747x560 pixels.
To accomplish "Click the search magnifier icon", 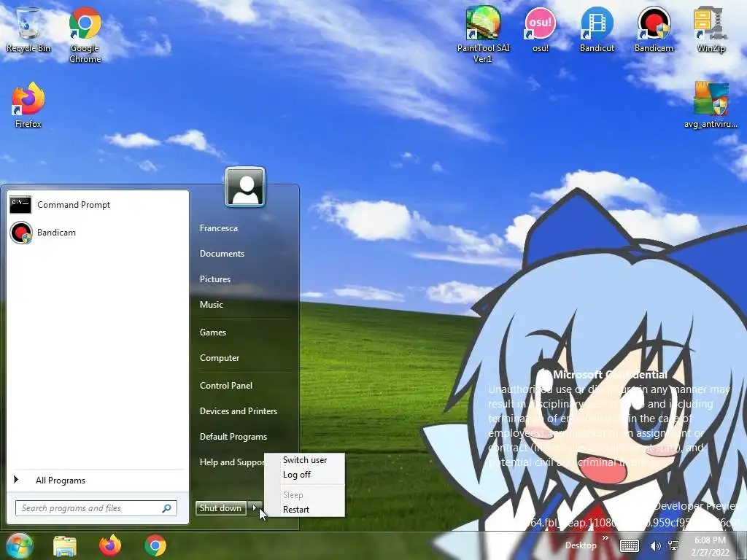I will (167, 508).
